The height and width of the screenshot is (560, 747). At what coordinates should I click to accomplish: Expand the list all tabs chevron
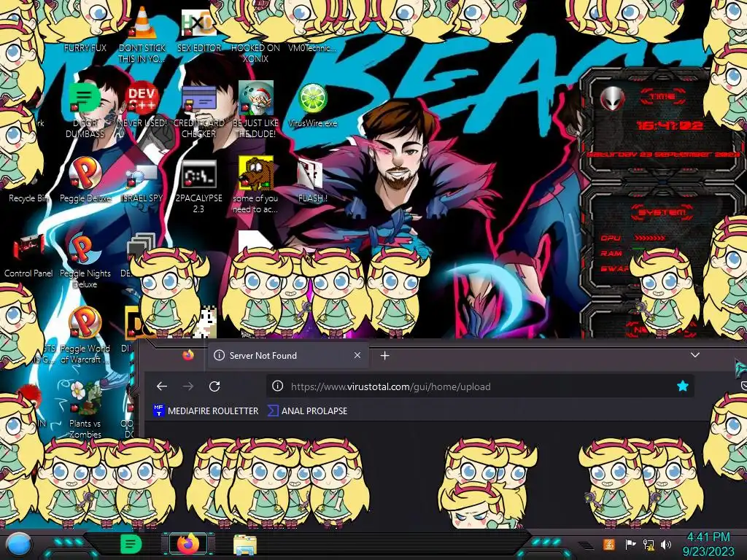[x=695, y=355]
